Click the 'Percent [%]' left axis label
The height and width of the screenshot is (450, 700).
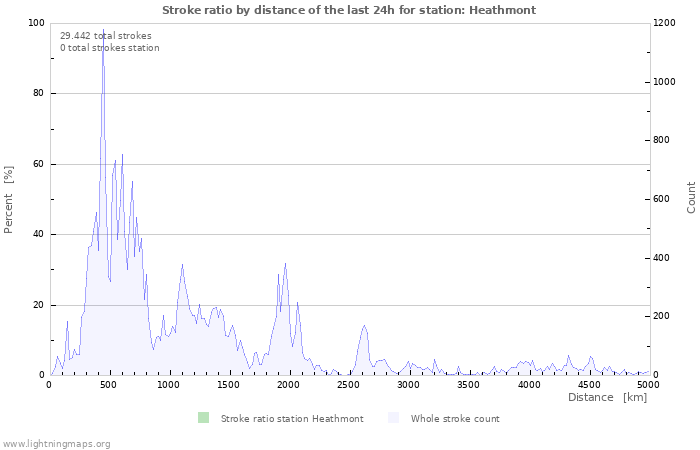(9, 199)
